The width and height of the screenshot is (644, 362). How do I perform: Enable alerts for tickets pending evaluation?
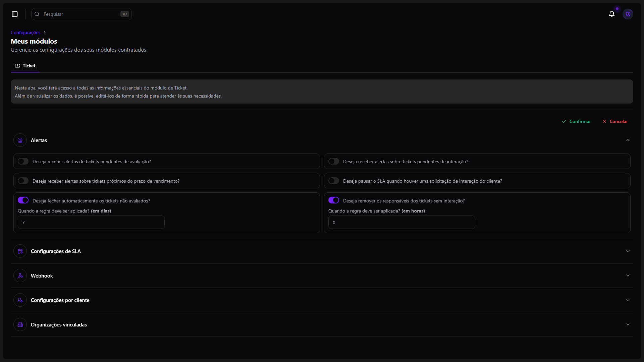(x=23, y=162)
